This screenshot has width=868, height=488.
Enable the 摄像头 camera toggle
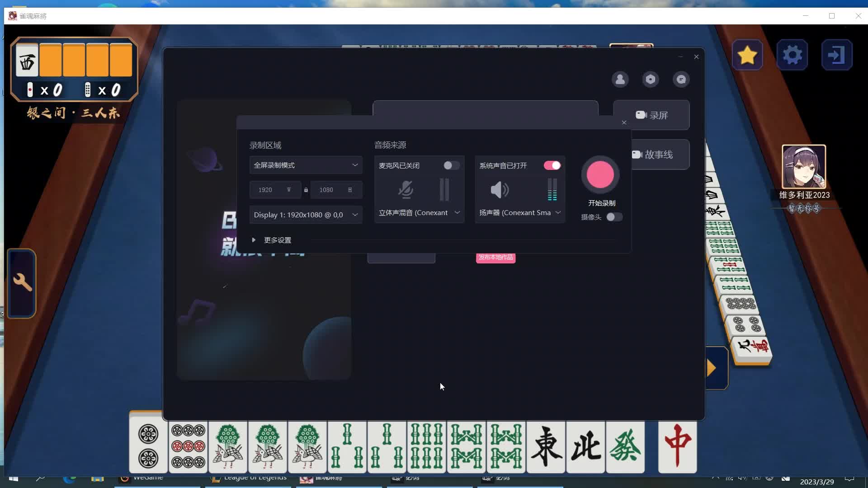click(614, 217)
